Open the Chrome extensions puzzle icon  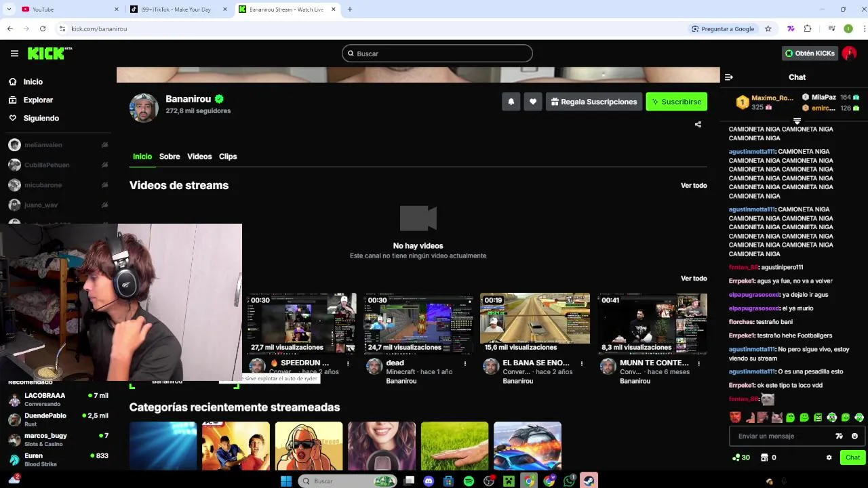point(808,28)
